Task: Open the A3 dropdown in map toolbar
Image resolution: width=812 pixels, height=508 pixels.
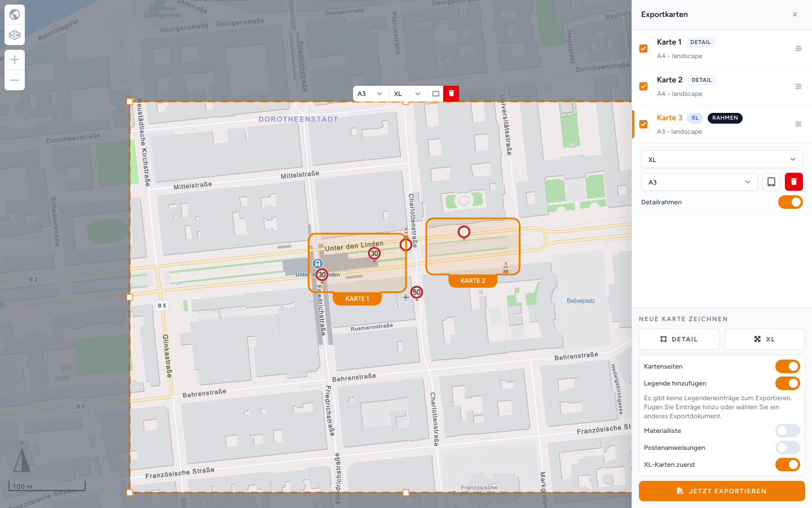Action: [370, 94]
